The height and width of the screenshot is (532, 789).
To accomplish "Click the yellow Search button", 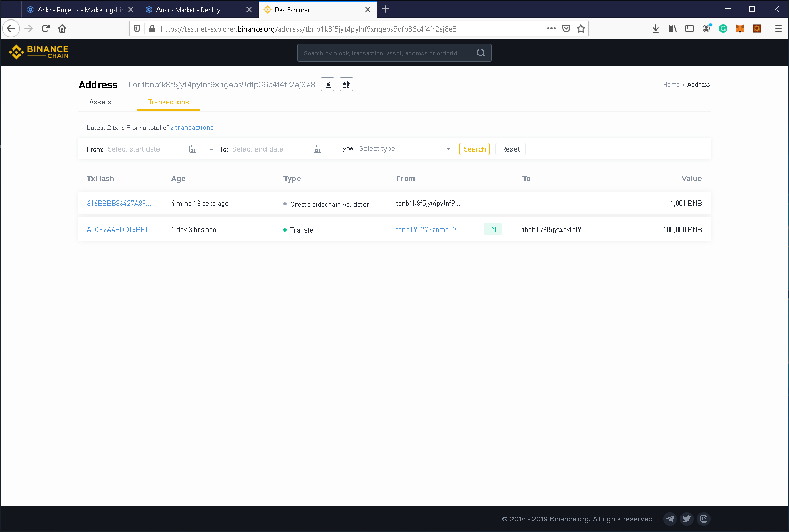I will [475, 149].
